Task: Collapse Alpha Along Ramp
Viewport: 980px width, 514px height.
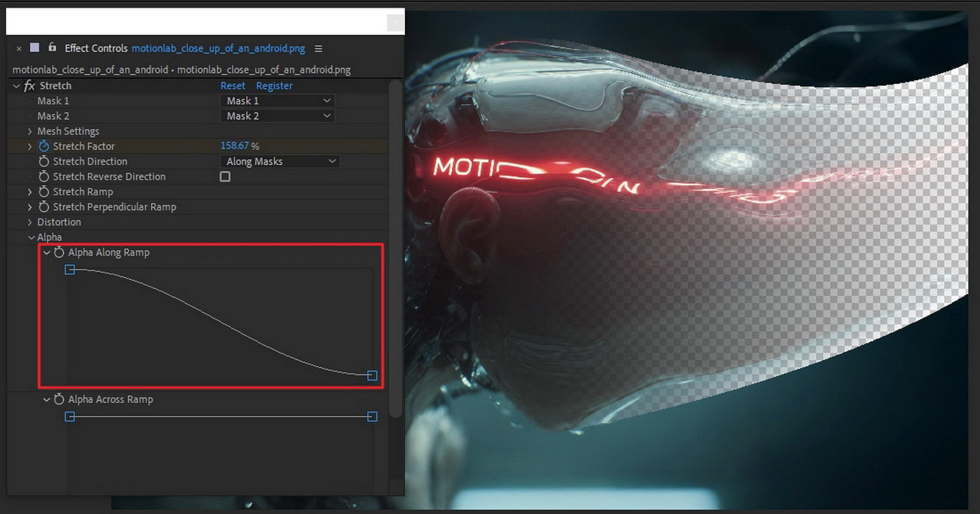Action: tap(46, 252)
